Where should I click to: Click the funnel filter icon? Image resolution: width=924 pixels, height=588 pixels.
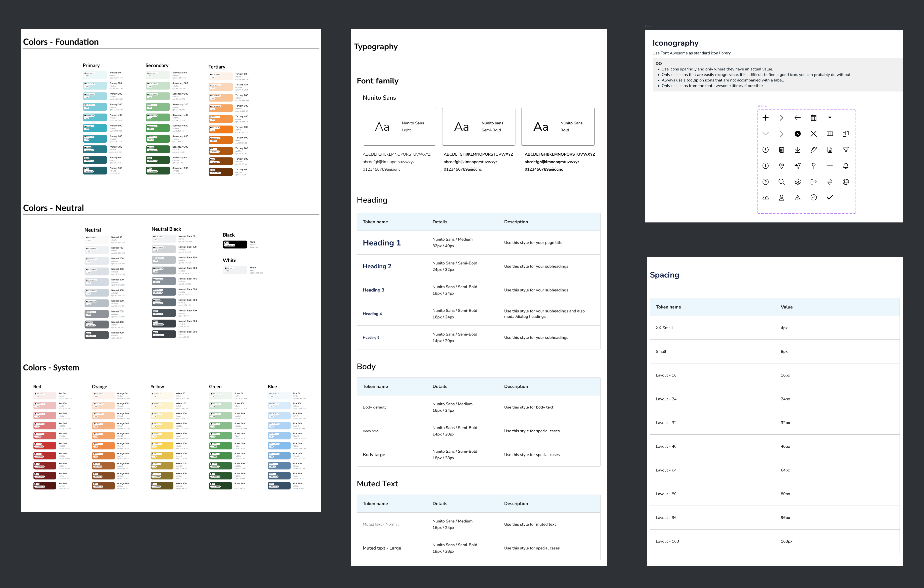pyautogui.click(x=846, y=150)
